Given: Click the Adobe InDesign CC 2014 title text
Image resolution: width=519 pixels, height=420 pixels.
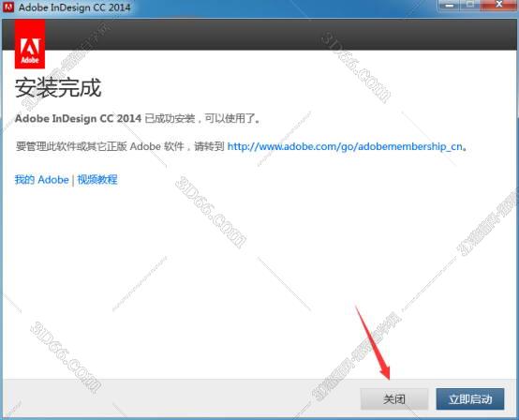Looking at the screenshot, I should point(74,7).
